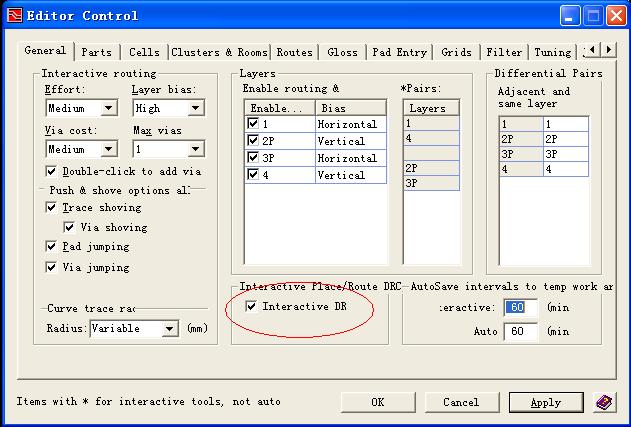Open the Filter tab
631x427 pixels.
[x=504, y=52]
